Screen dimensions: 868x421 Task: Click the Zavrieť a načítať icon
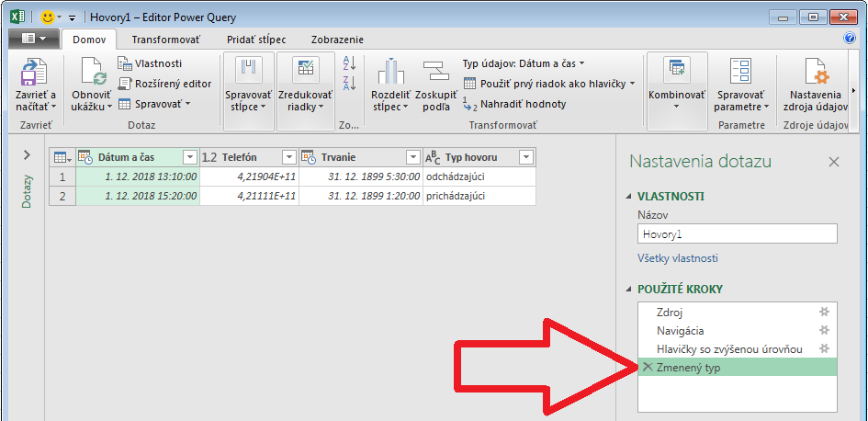click(x=34, y=72)
